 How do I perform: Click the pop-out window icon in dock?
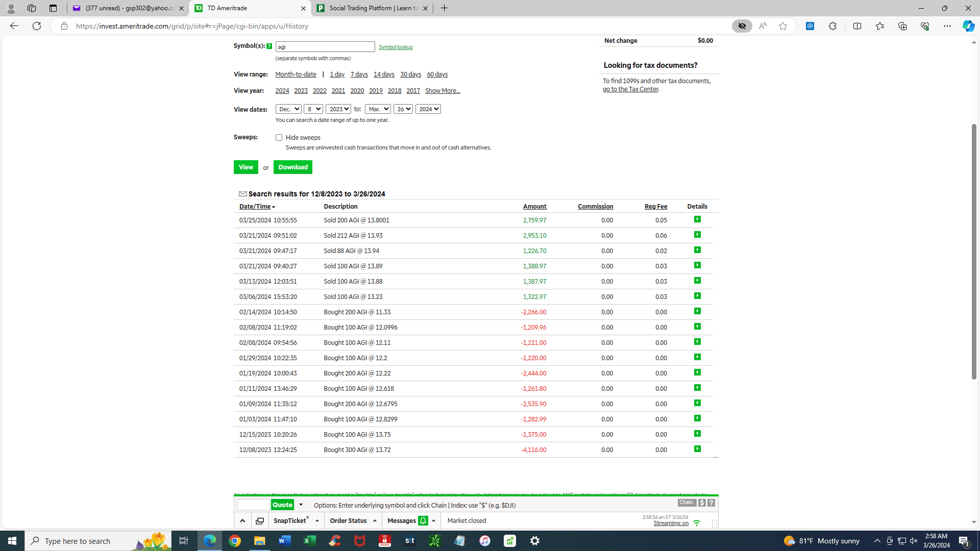[260, 521]
